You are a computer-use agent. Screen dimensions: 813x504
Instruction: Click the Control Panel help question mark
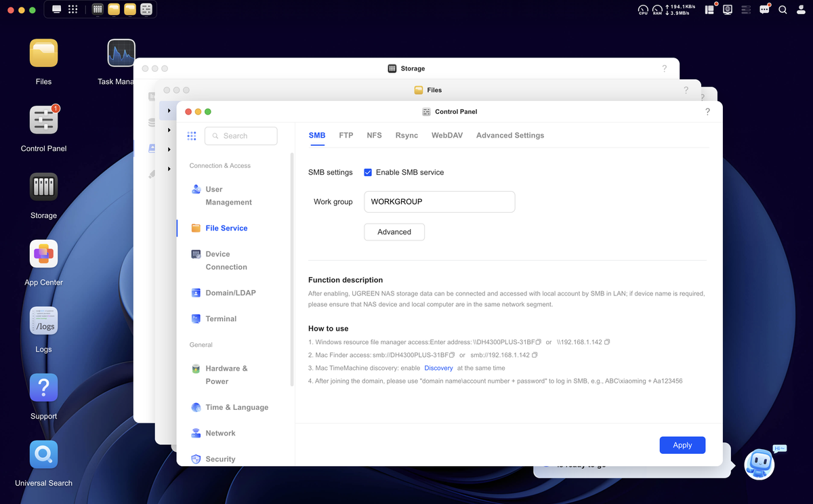tap(707, 112)
